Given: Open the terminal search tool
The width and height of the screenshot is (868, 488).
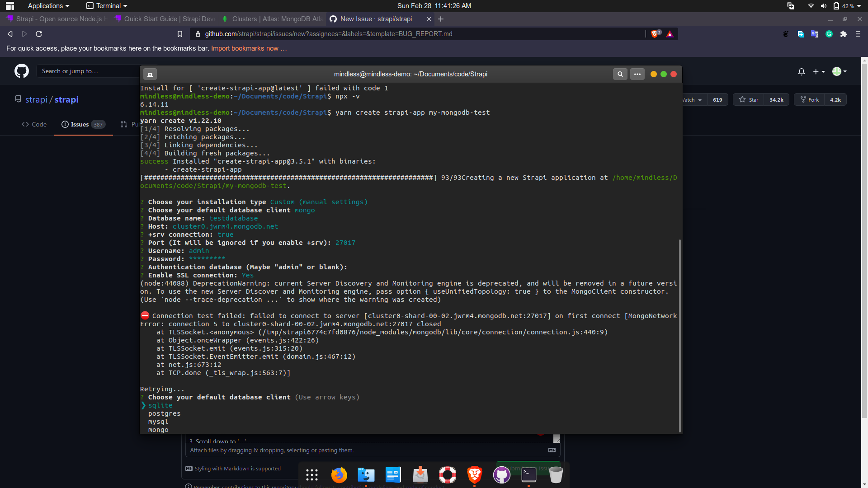Looking at the screenshot, I should (620, 74).
